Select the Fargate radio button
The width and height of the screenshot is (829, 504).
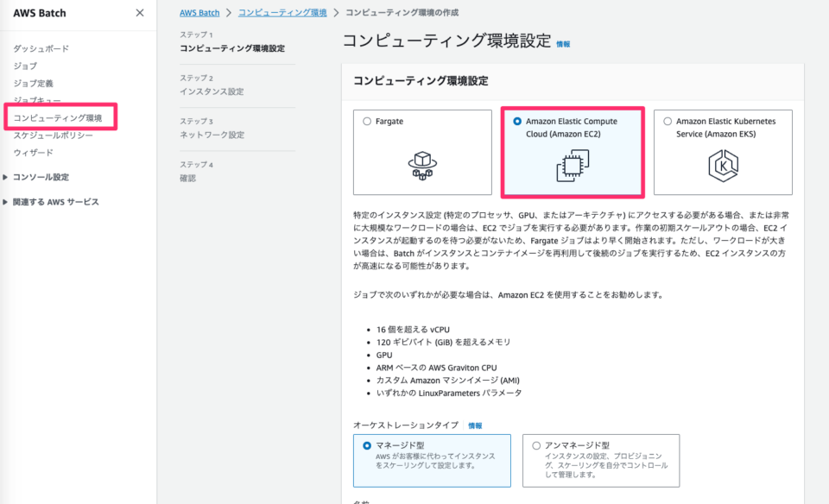[x=367, y=122]
